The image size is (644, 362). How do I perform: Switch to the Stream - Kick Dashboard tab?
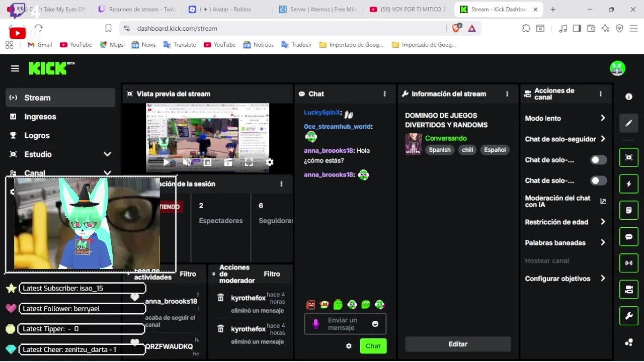click(498, 9)
